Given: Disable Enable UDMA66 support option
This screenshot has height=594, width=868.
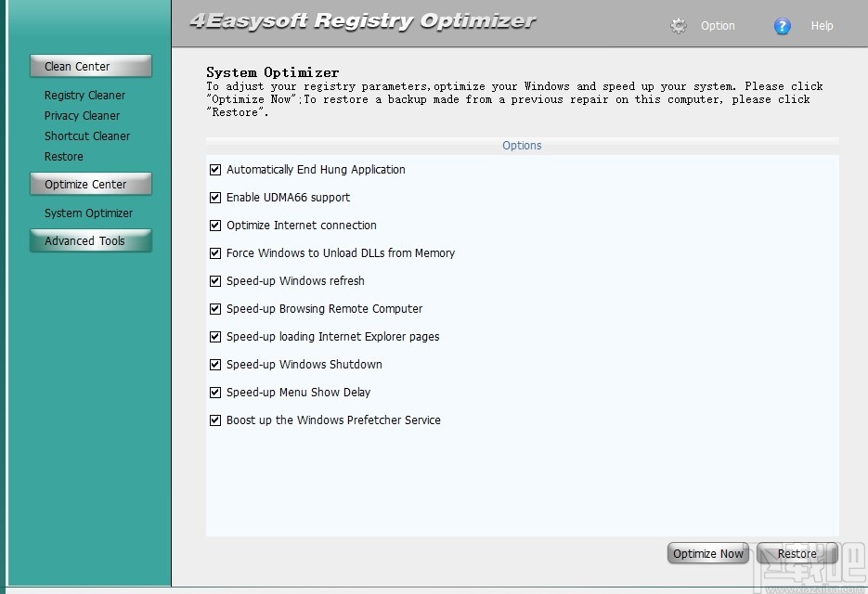Looking at the screenshot, I should click(x=214, y=197).
